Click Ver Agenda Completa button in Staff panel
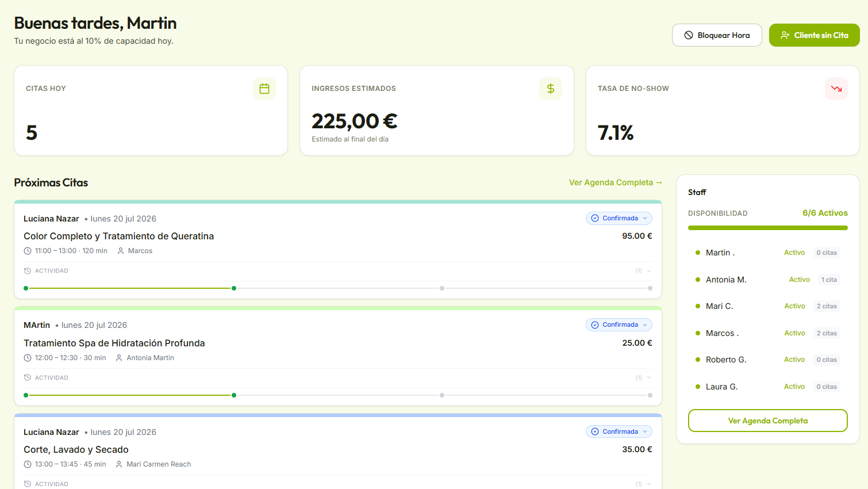 768,421
